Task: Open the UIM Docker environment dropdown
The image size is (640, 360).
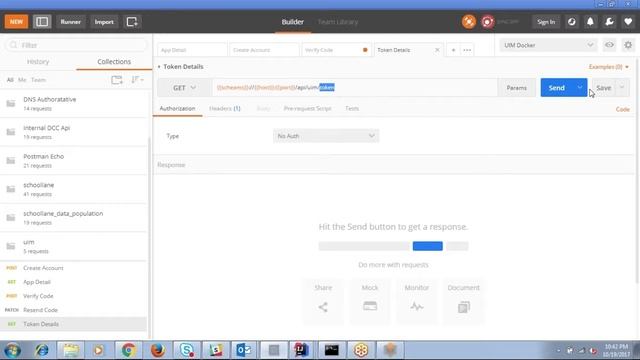Action: click(548, 45)
